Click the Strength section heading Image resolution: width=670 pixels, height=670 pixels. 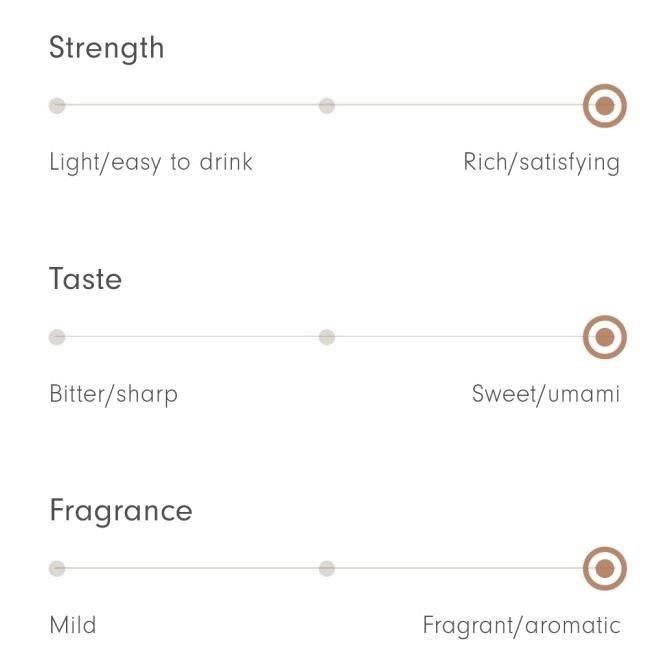[106, 48]
